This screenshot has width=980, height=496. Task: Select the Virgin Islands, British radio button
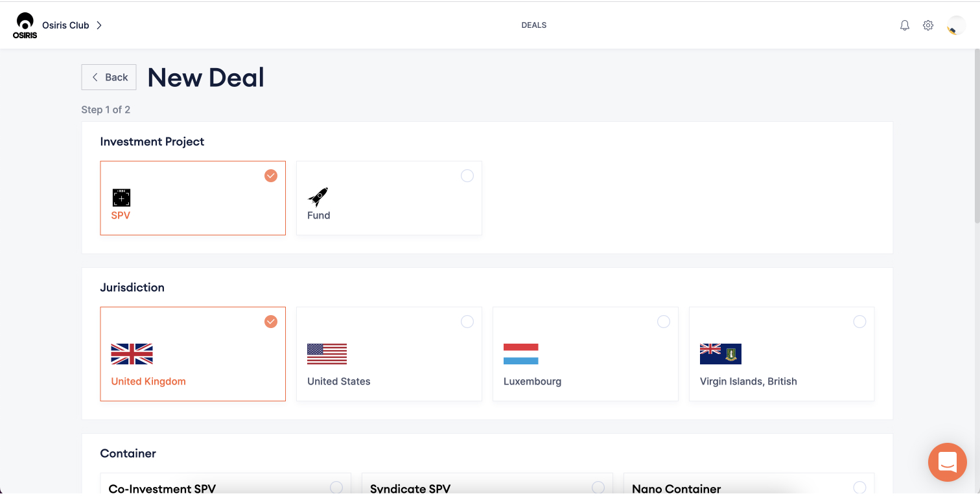click(859, 322)
